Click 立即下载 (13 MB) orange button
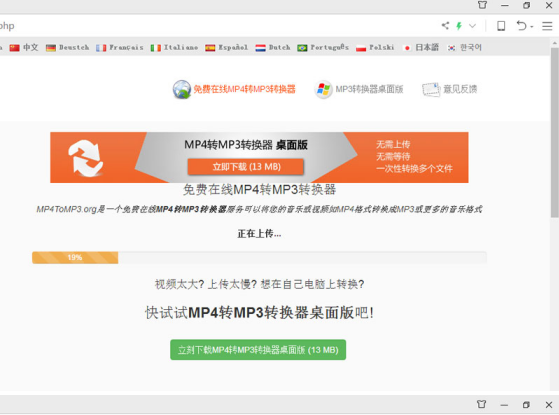Image resolution: width=559 pixels, height=415 pixels. 246,167
